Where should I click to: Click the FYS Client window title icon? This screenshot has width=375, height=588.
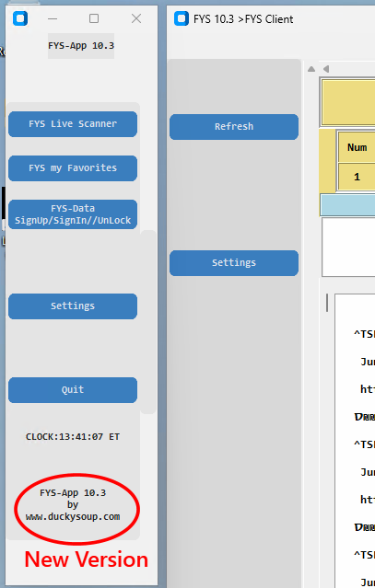(182, 18)
